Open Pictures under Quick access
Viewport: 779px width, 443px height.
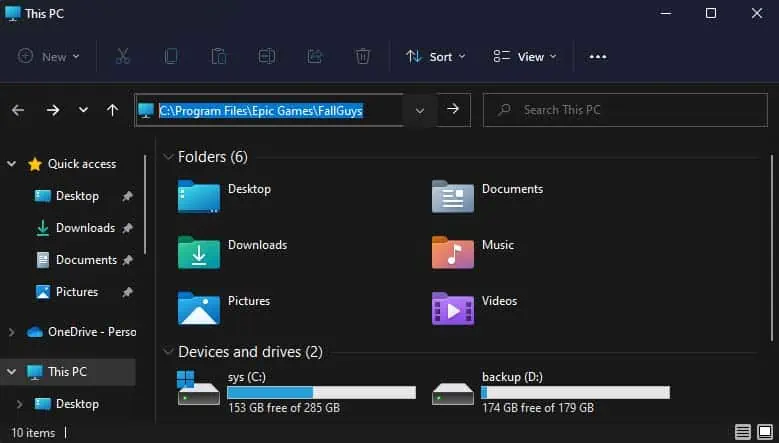click(x=77, y=292)
